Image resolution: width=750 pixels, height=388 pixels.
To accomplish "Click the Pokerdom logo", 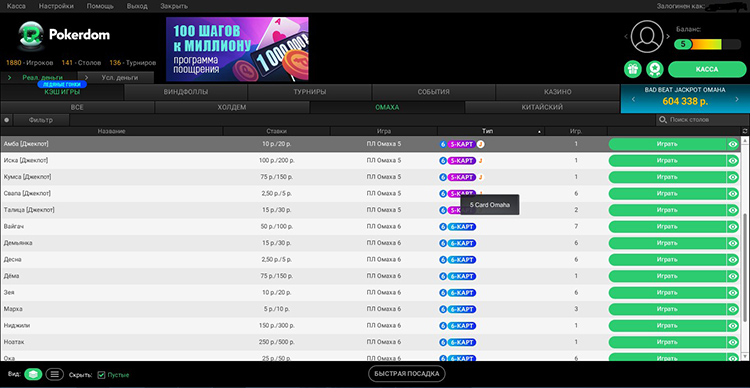I will 64,35.
